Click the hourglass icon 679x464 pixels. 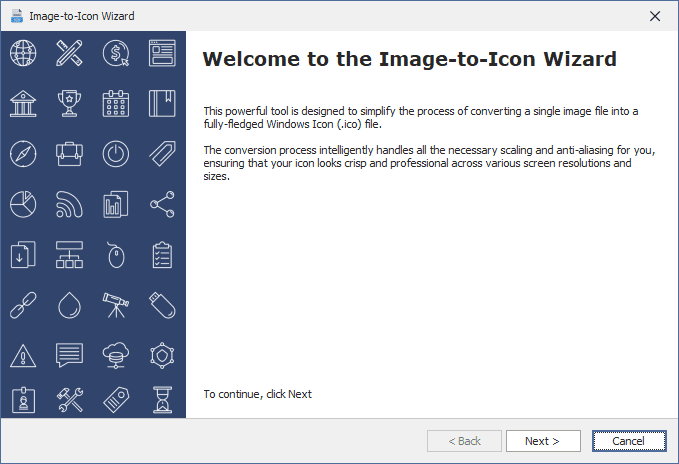tap(162, 400)
